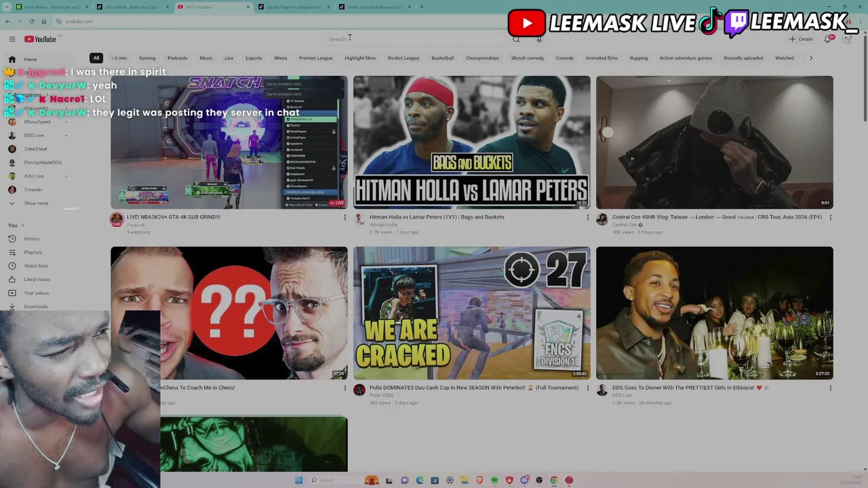Open Pollo DOMINATES Duo Cash Cup title
This screenshot has height=488, width=868.
(474, 388)
